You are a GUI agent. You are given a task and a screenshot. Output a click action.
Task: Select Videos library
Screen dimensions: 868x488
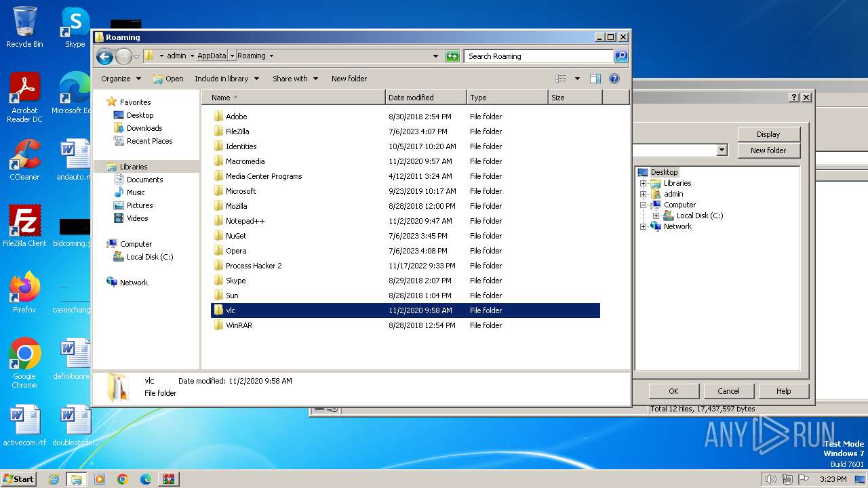click(x=137, y=218)
